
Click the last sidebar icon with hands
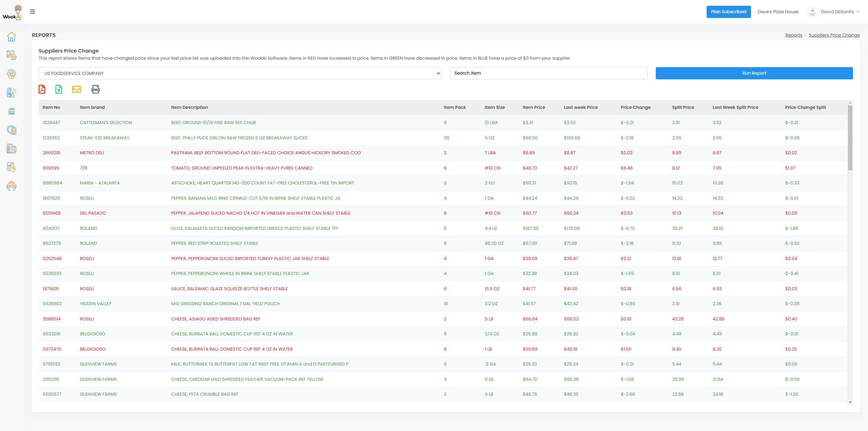pos(12,186)
